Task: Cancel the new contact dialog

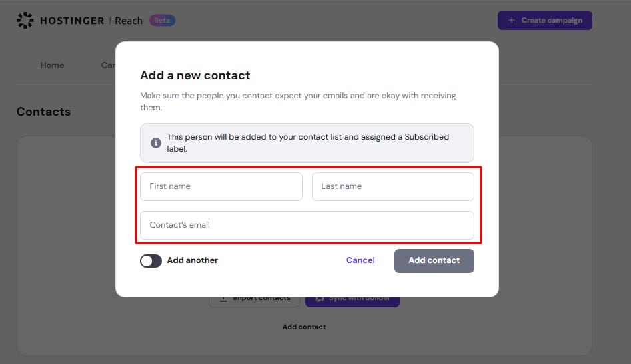Action: [x=360, y=260]
